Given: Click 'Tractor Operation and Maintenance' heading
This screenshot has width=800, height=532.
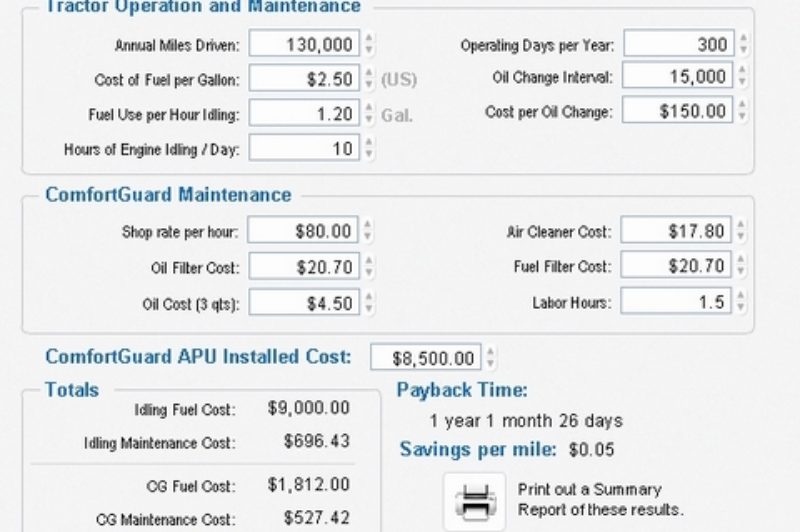Looking at the screenshot, I should click(203, 7).
